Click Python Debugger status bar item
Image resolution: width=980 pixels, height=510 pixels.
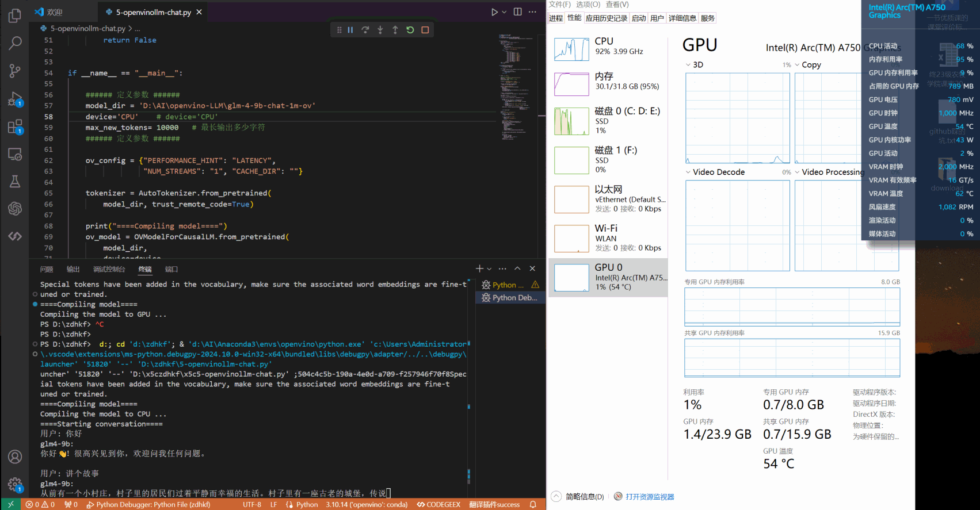pyautogui.click(x=148, y=504)
